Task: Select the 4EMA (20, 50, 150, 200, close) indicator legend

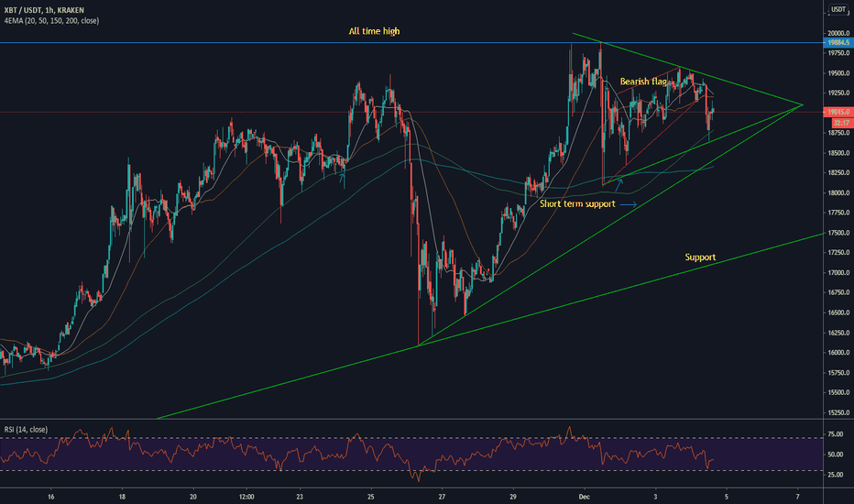Action: pos(51,21)
